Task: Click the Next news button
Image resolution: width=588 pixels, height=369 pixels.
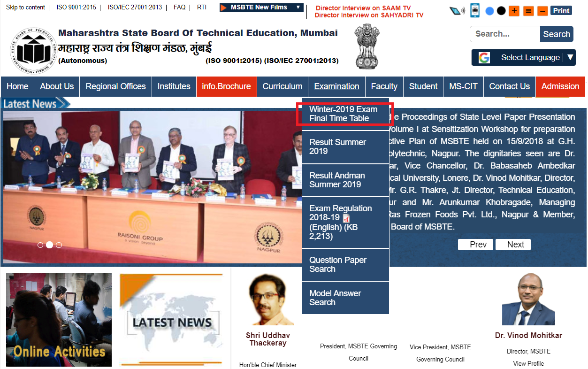Action: click(x=515, y=245)
